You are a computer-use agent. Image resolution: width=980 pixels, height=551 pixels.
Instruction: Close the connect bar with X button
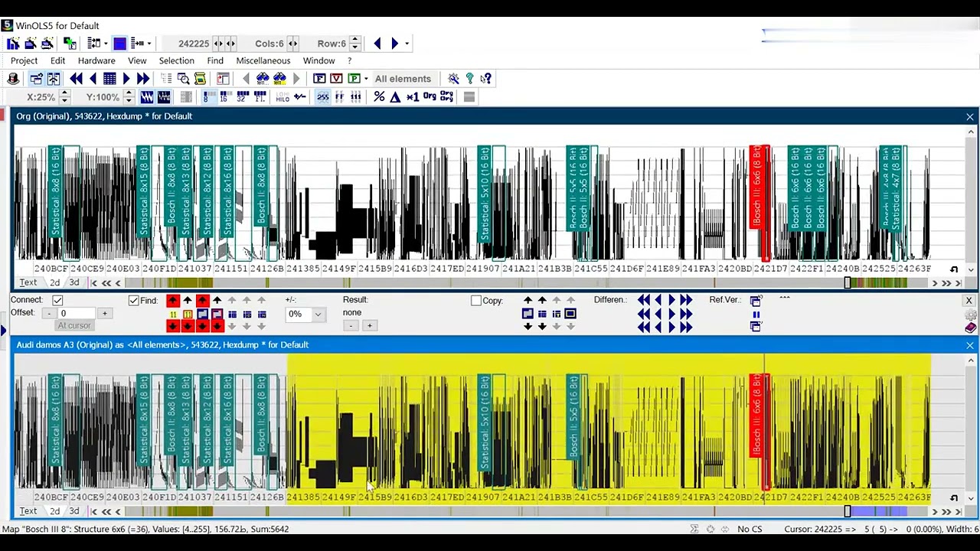point(969,301)
